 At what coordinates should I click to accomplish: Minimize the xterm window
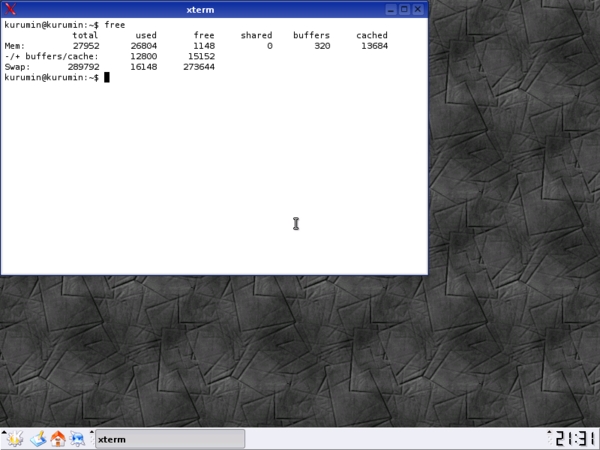click(x=390, y=9)
